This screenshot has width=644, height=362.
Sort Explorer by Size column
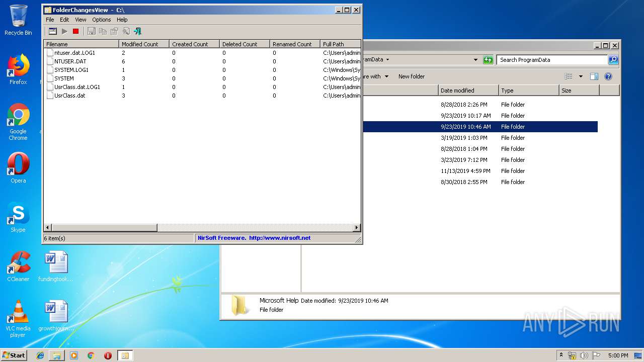click(579, 90)
